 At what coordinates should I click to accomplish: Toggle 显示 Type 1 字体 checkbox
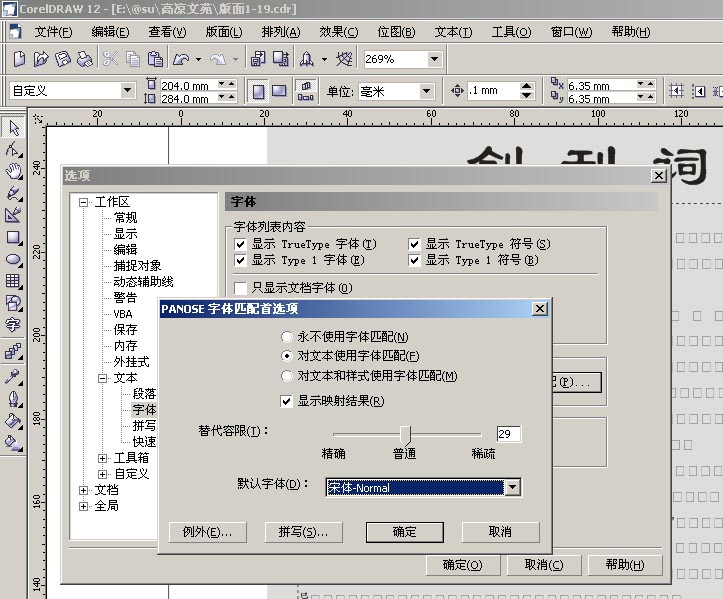tap(240, 261)
